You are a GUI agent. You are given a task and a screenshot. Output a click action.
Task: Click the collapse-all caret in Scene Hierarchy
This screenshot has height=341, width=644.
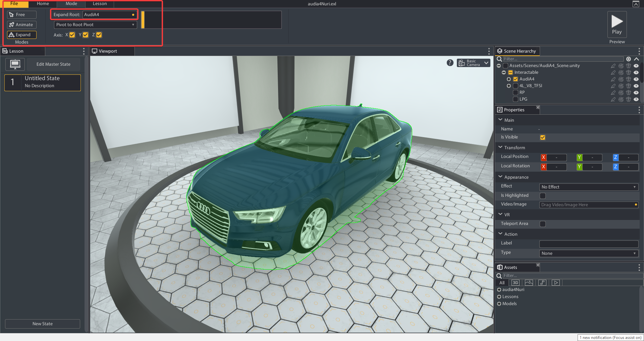[x=636, y=59]
